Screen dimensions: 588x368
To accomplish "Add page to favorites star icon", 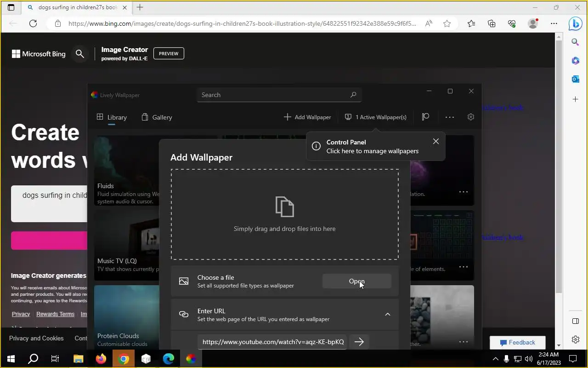I will pyautogui.click(x=447, y=23).
